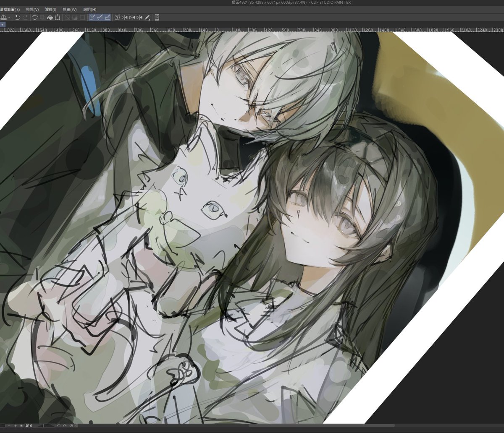
Task: Collapse the bottom navigation bar chevron
Action: click(x=76, y=425)
